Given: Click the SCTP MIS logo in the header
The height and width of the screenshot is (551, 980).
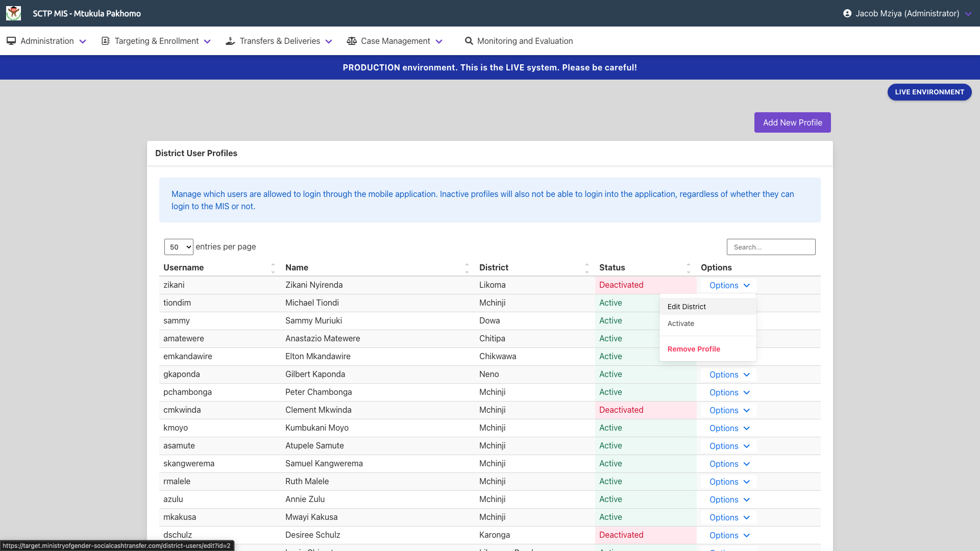Looking at the screenshot, I should click(14, 13).
